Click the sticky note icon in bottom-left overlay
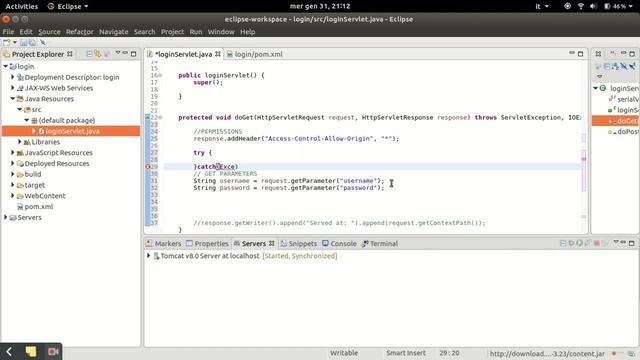Screen dimensions: 640x360 [x=31, y=351]
